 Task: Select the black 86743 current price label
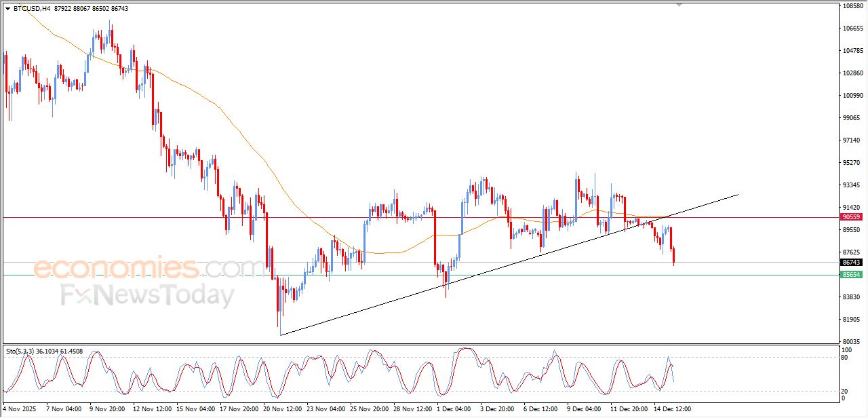(851, 263)
